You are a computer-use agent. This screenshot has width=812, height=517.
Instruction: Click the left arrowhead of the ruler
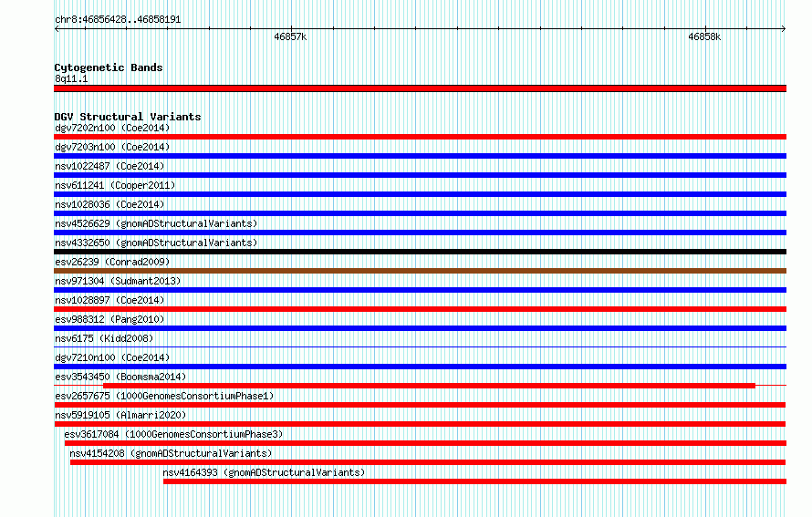coord(57,28)
